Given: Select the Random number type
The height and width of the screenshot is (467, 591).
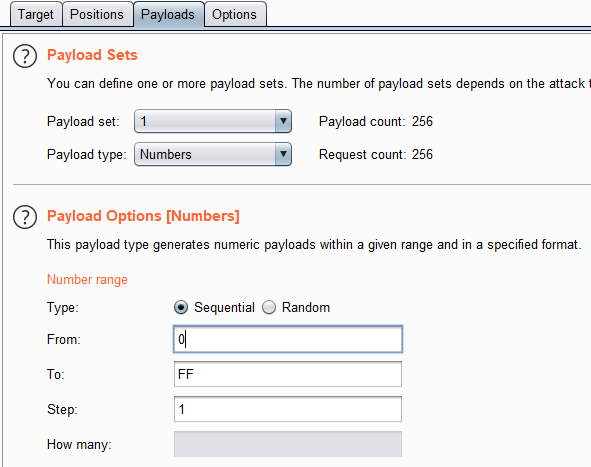Looking at the screenshot, I should coord(269,308).
